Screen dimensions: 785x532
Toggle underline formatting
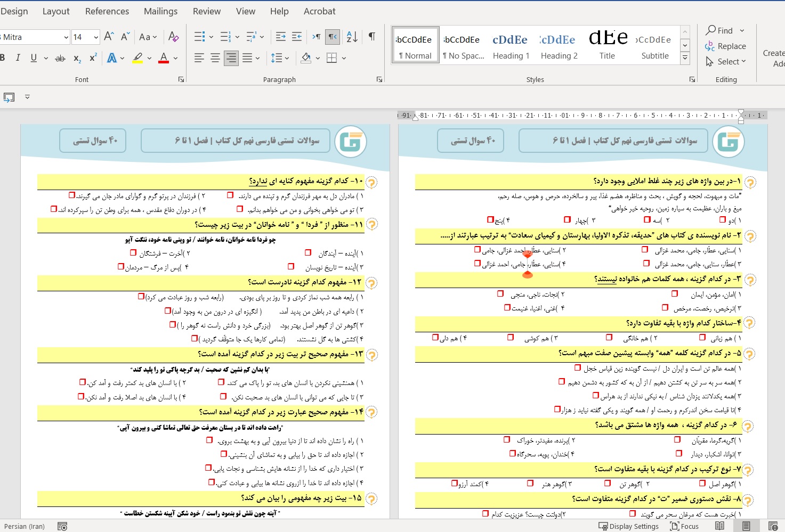[34, 58]
